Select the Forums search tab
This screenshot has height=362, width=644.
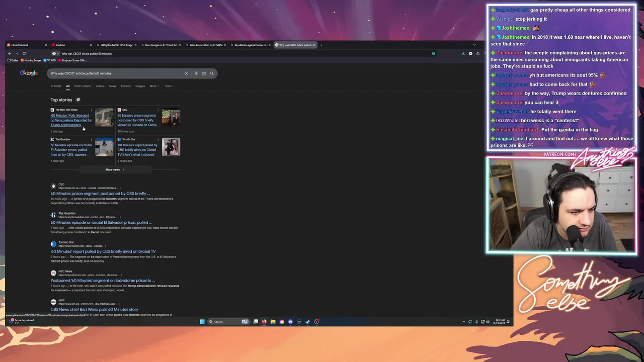[126, 86]
